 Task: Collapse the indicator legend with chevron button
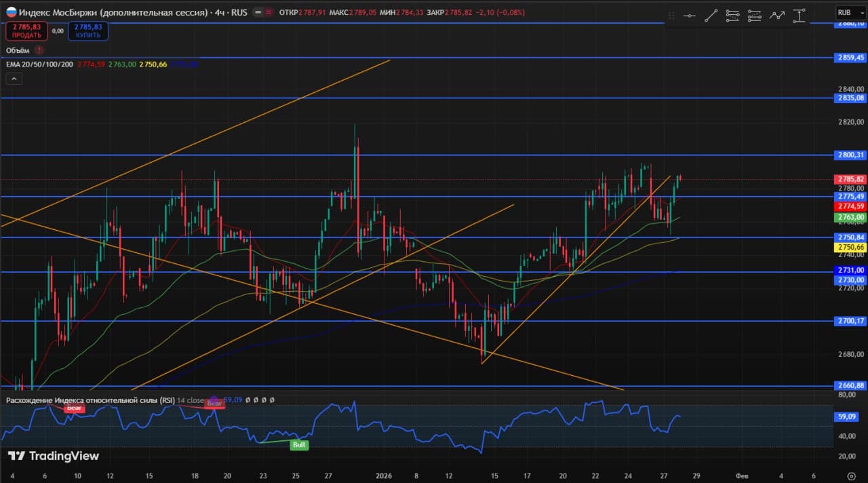click(x=14, y=79)
